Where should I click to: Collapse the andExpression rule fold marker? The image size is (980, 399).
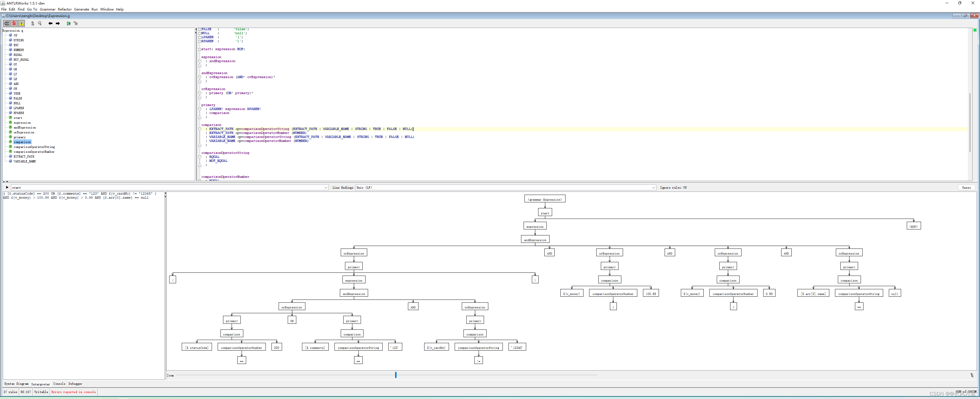point(200,77)
